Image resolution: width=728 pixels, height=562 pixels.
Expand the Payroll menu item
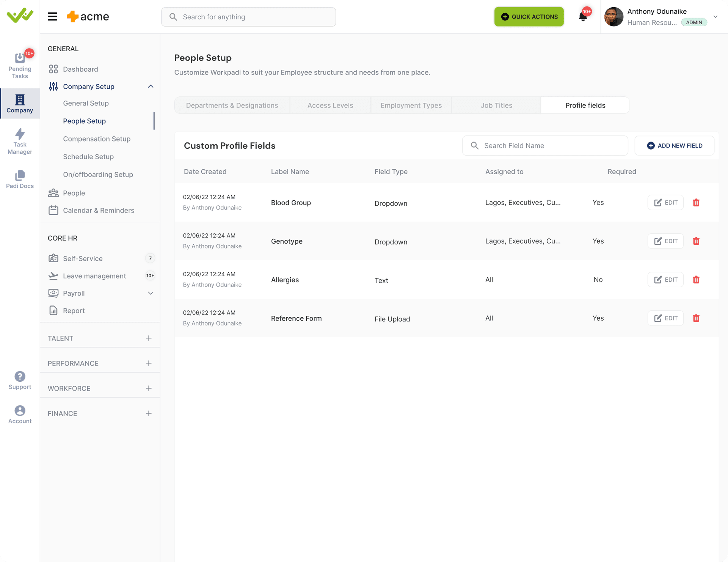coord(151,293)
